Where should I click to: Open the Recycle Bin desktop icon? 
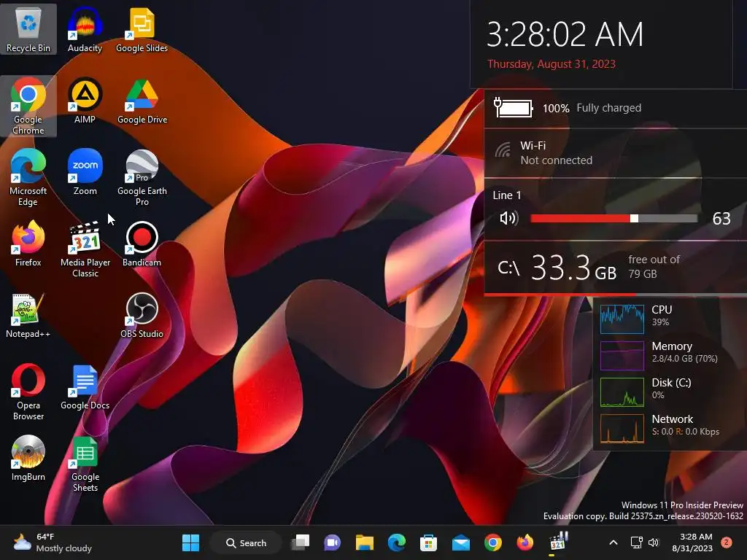point(28,29)
